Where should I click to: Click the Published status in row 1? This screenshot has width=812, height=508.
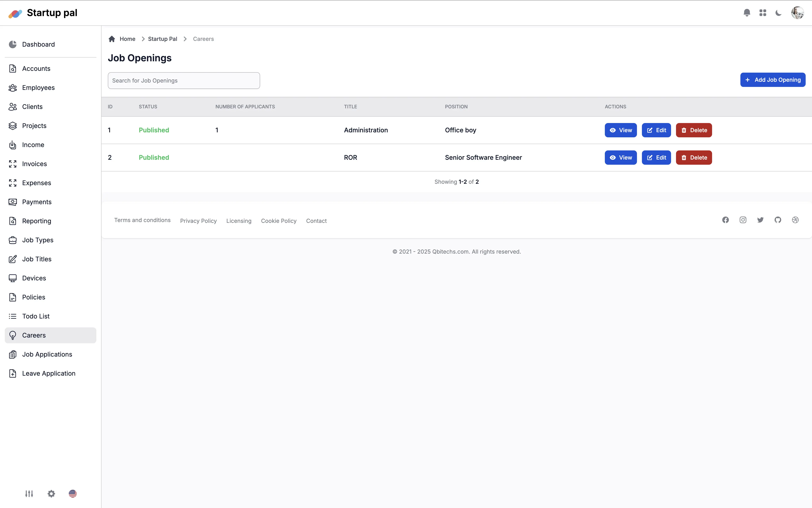154,130
